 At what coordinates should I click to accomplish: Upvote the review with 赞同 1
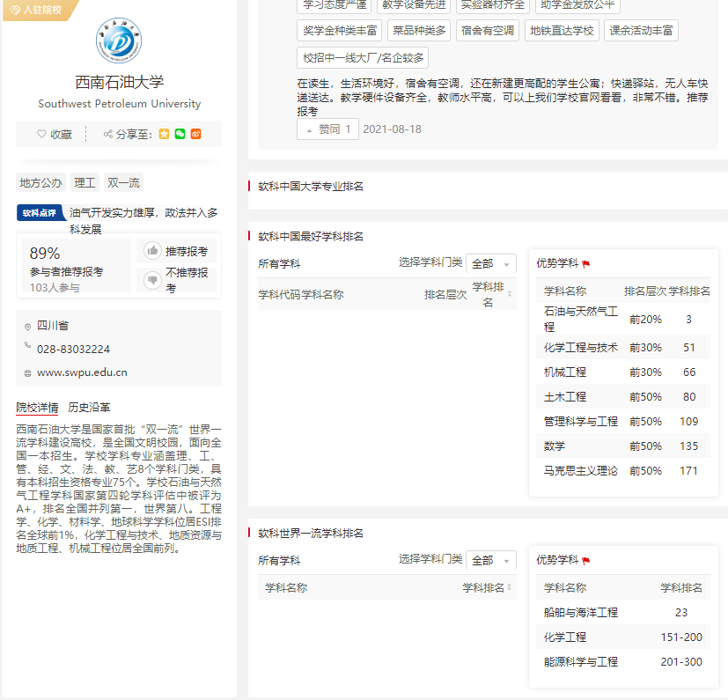[x=327, y=129]
